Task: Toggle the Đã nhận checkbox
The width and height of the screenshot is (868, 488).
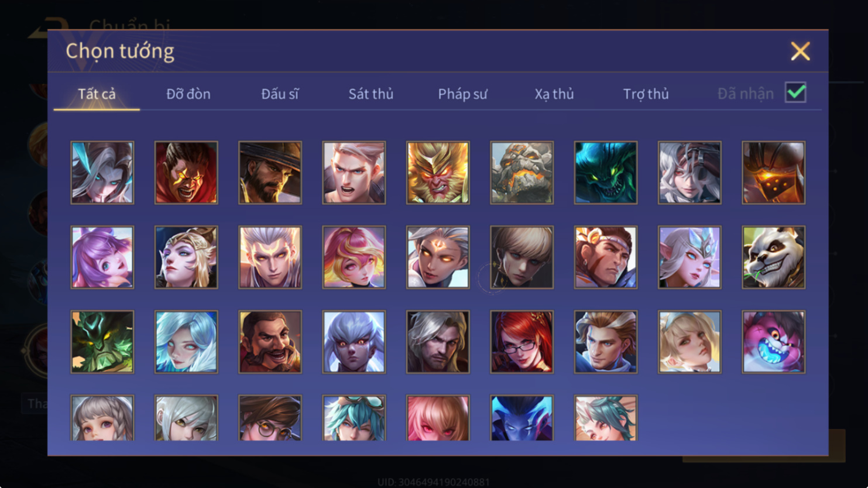Action: coord(795,92)
